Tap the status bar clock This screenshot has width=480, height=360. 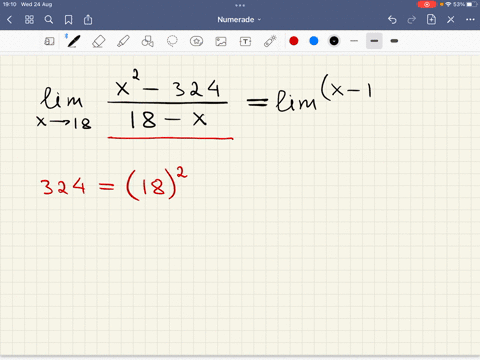pyautogui.click(x=10, y=4)
